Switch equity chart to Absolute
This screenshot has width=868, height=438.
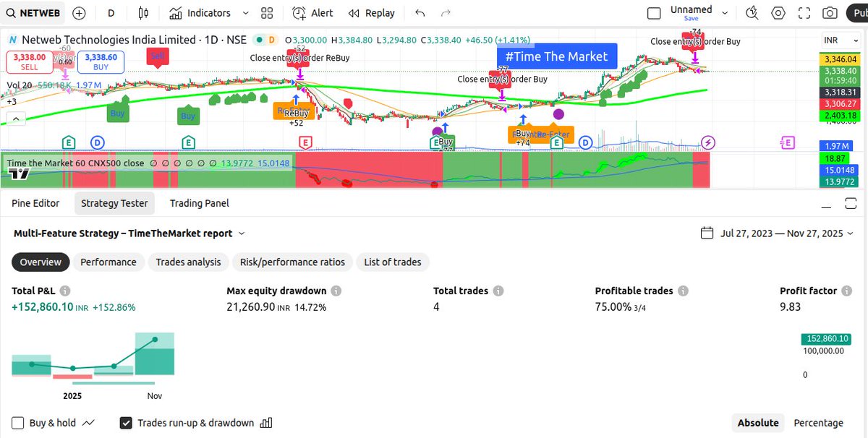pyautogui.click(x=758, y=423)
